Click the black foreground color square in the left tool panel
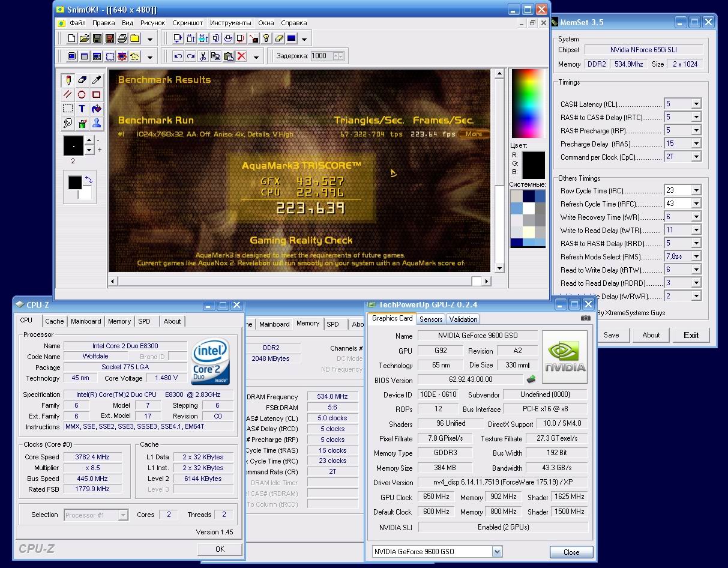728x568 pixels. [75, 183]
